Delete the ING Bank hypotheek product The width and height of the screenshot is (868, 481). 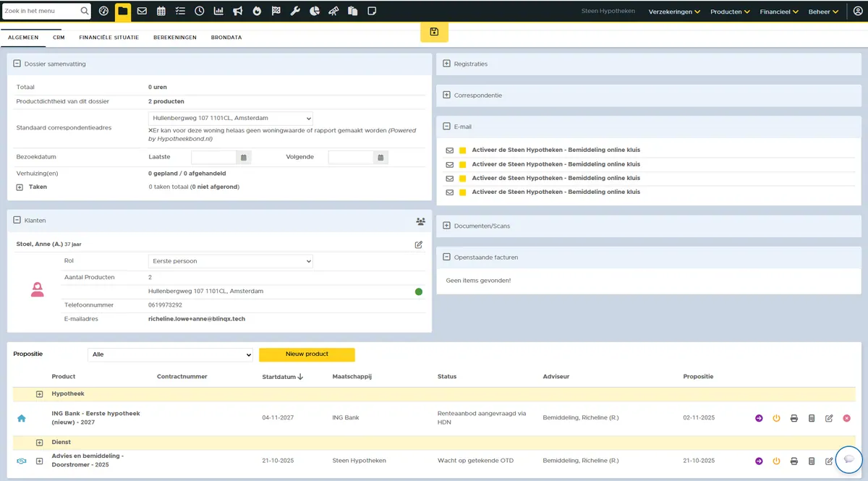[x=846, y=418]
